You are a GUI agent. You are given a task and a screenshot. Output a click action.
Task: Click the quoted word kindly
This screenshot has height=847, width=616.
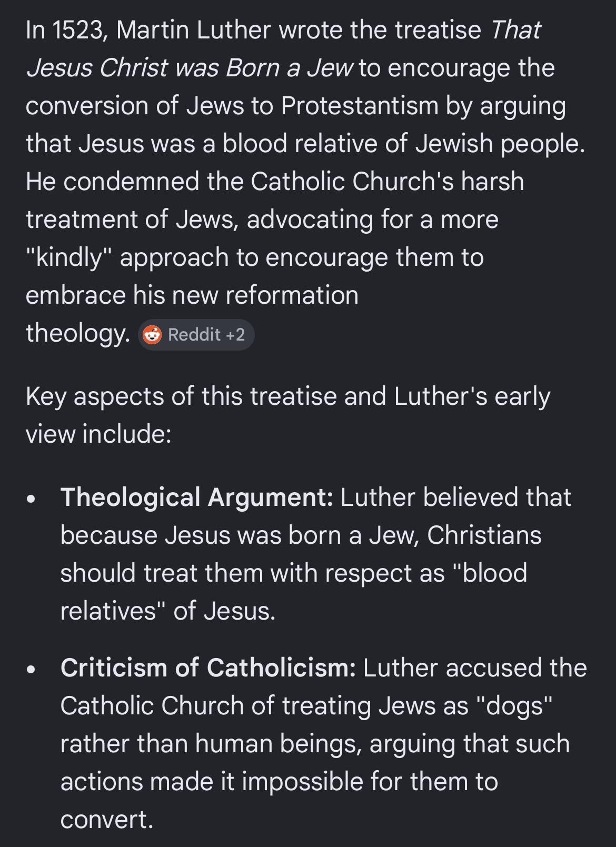click(x=69, y=258)
